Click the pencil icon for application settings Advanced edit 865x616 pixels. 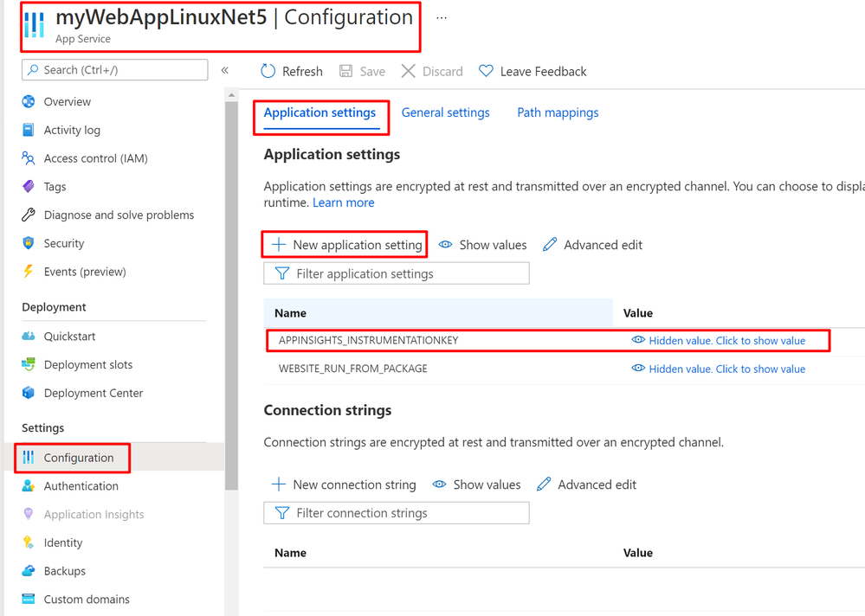[550, 245]
